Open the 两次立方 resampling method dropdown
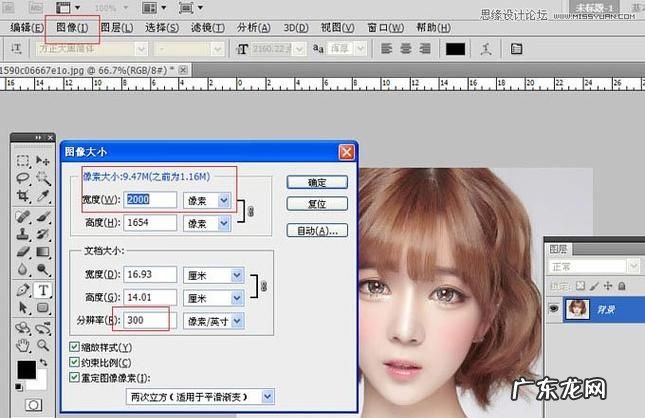This screenshot has height=418, width=645. 267,397
